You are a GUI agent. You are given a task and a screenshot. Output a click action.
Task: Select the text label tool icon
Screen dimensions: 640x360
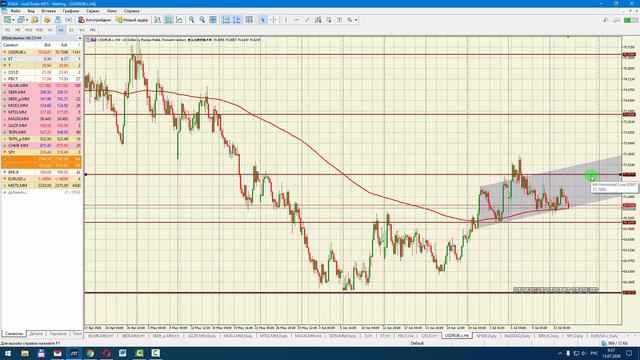pos(339,20)
